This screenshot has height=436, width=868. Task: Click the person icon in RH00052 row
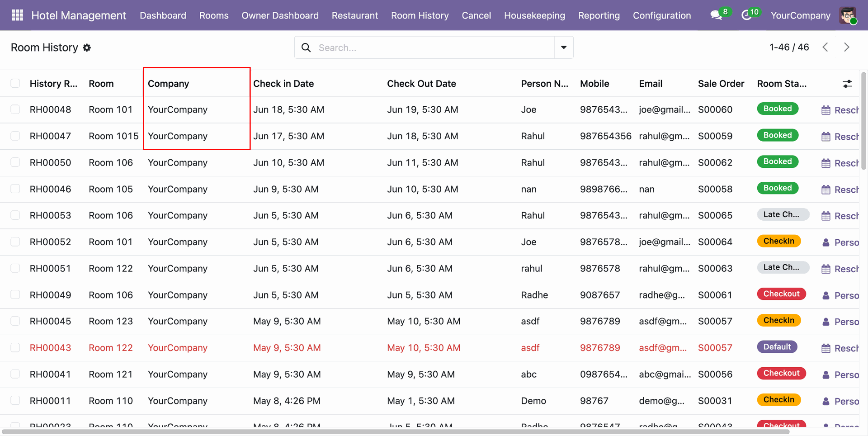point(826,242)
